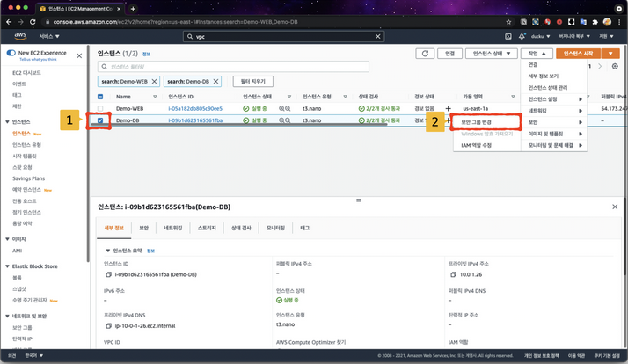This screenshot has width=628, height=364.
Task: Check the Demo-WEB instance checkbox
Action: (x=101, y=108)
